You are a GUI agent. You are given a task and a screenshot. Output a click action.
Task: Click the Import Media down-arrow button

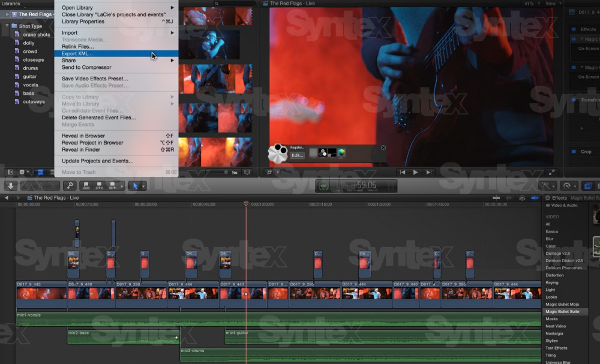coord(11,186)
